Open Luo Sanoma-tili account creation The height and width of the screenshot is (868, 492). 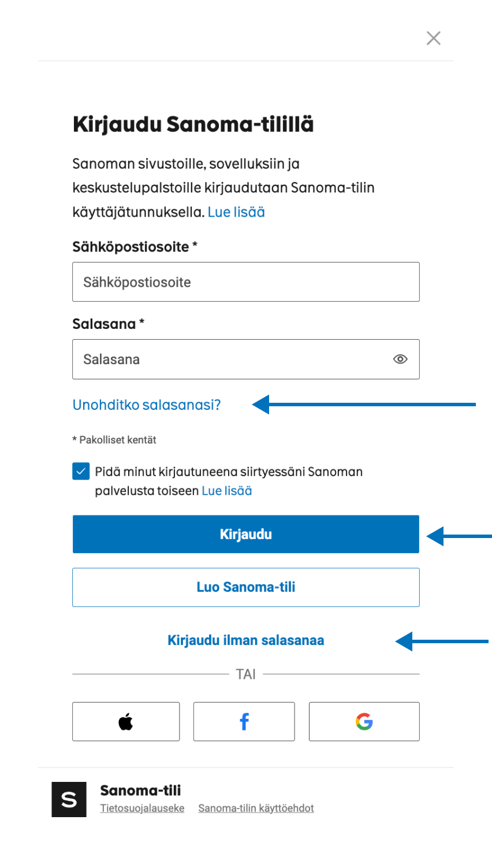coord(245,587)
